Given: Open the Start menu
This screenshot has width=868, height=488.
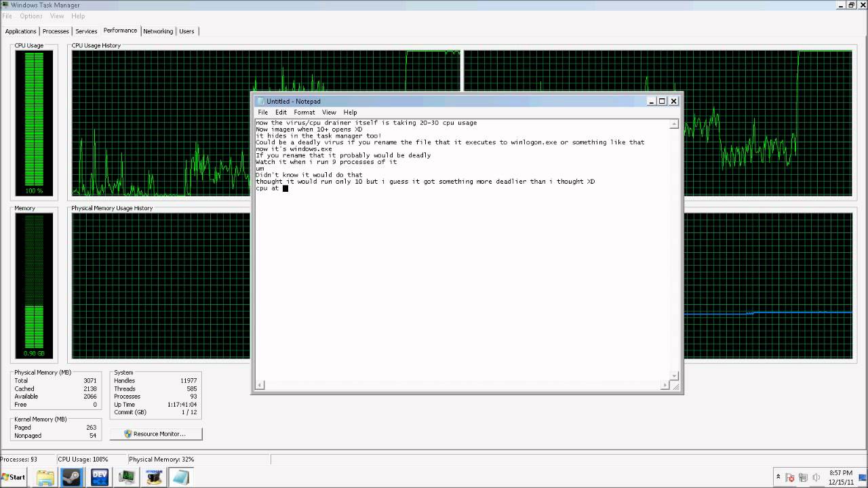Looking at the screenshot, I should pos(14,477).
